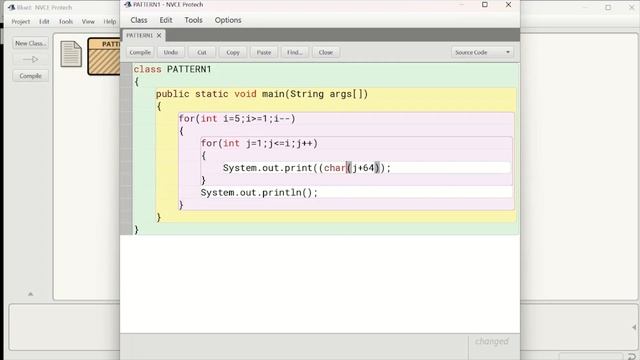
Task: Click the Copy toolbar button
Action: [x=233, y=52]
